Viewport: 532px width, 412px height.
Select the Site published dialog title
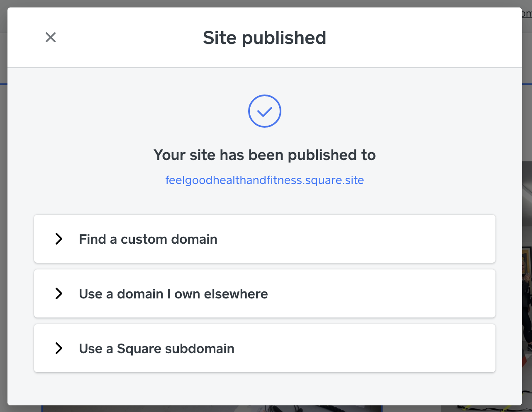[264, 37]
